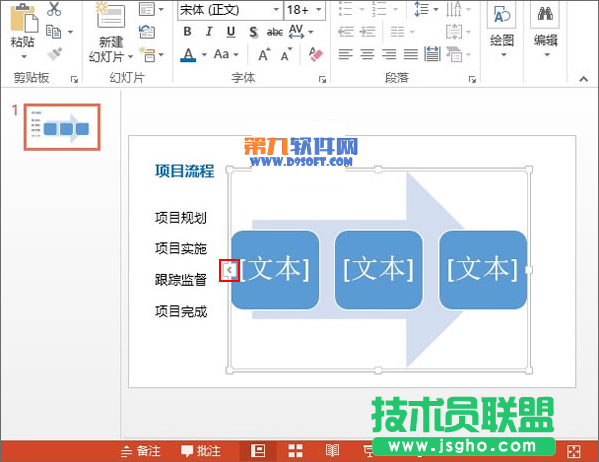Center the text alignment
The height and width of the screenshot is (462, 599).
click(367, 54)
